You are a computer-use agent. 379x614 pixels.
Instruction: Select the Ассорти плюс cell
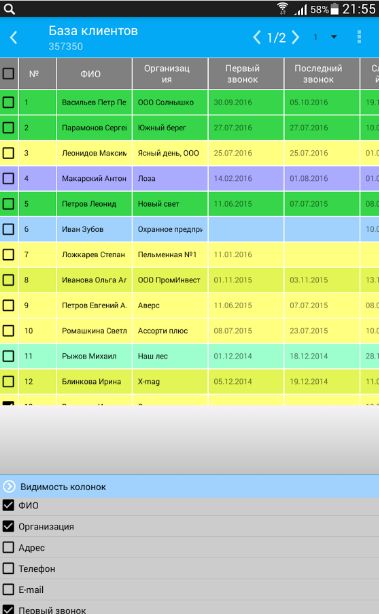[x=170, y=330]
